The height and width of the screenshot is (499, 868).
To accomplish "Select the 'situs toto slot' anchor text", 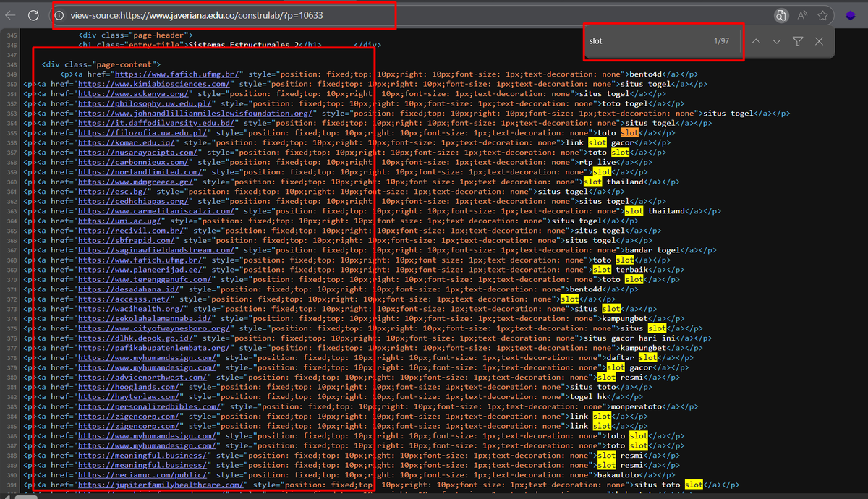I will pyautogui.click(x=668, y=485).
